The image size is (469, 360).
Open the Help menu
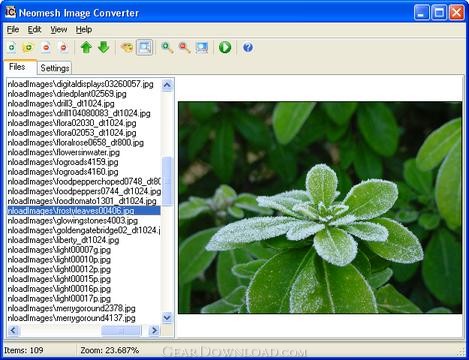point(84,30)
